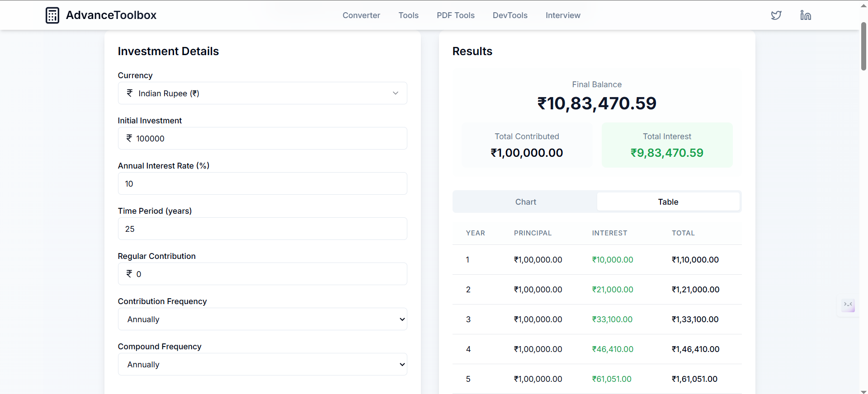Click year 3 principal cell in table
868x394 pixels.
[538, 319]
